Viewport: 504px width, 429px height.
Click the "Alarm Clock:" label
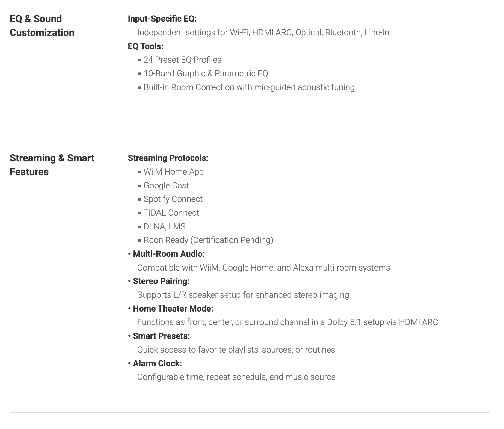point(157,363)
